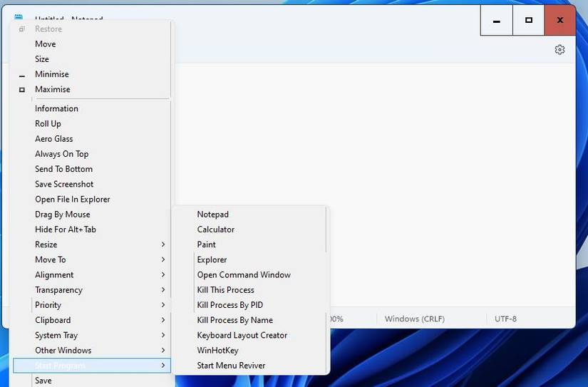Expand the System Tray submenu
The image size is (588, 387).
[91, 335]
